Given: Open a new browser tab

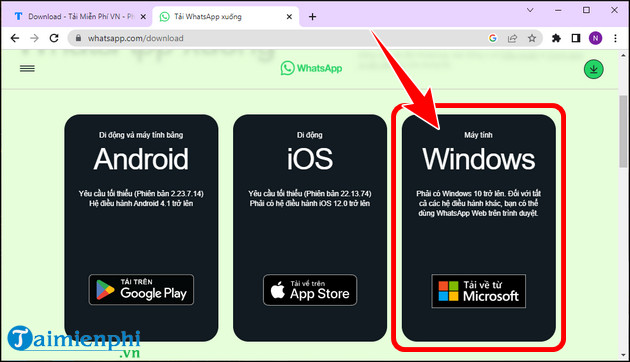Looking at the screenshot, I should [312, 16].
